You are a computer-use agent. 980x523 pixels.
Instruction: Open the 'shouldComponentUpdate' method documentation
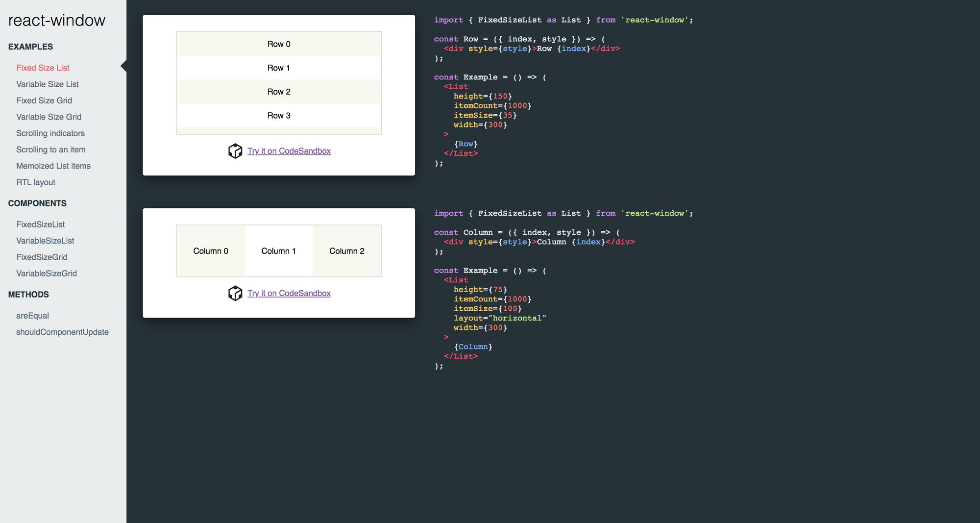tap(63, 332)
